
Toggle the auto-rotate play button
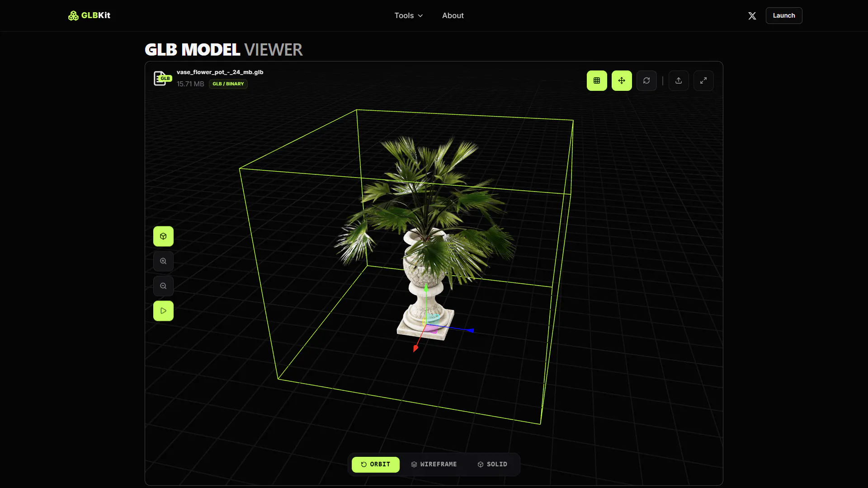[163, 311]
